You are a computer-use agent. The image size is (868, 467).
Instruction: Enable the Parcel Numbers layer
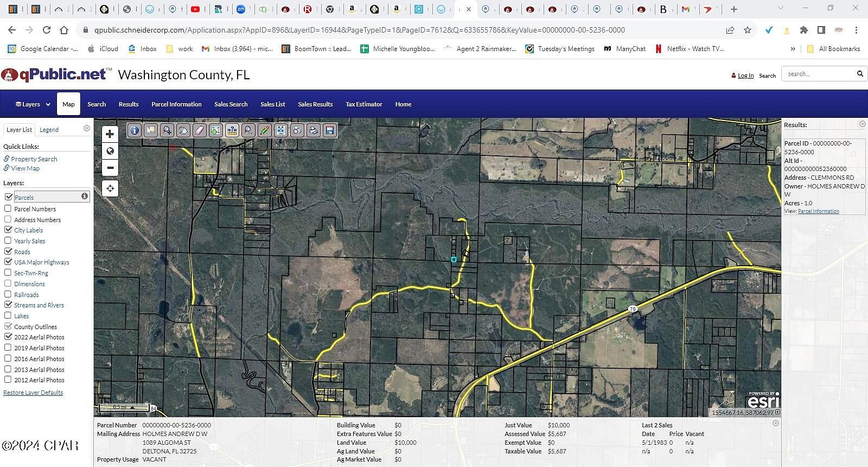(8, 209)
